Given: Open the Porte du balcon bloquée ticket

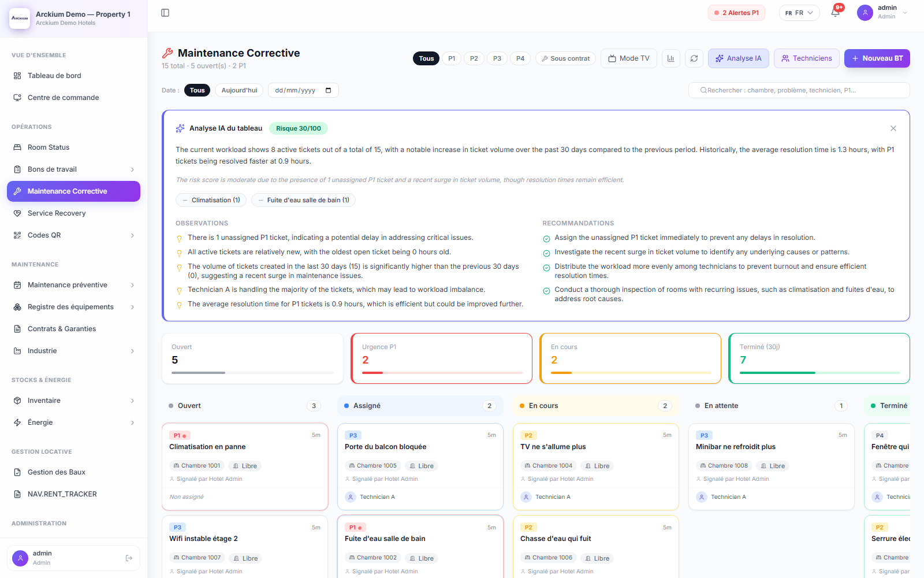Looking at the screenshot, I should [x=421, y=466].
